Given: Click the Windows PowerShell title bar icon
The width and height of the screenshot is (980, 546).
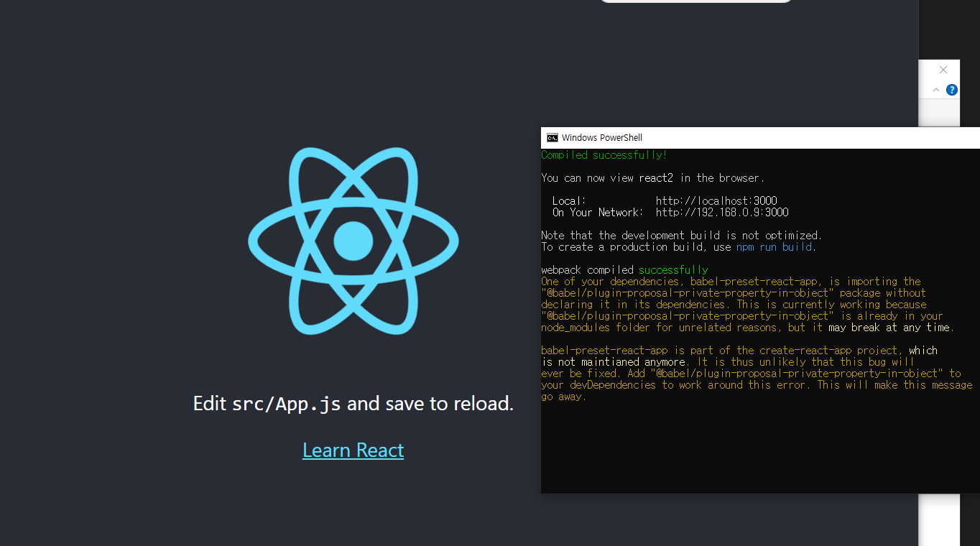Looking at the screenshot, I should pos(552,138).
